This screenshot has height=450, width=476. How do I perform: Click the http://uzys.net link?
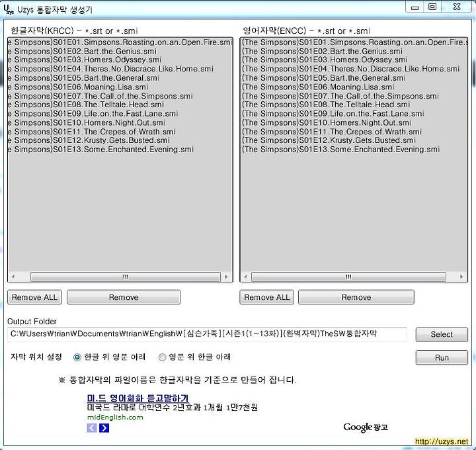click(x=442, y=441)
